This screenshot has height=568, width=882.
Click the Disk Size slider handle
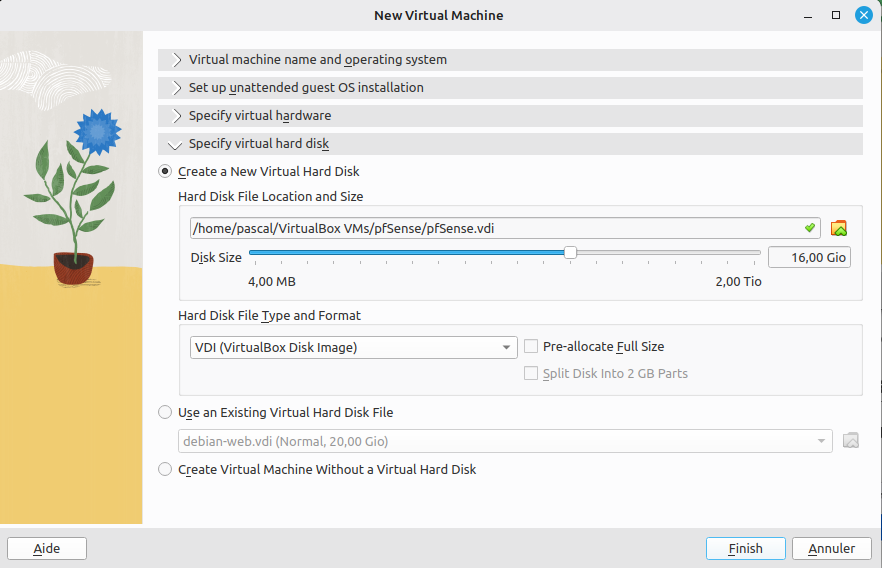(570, 253)
